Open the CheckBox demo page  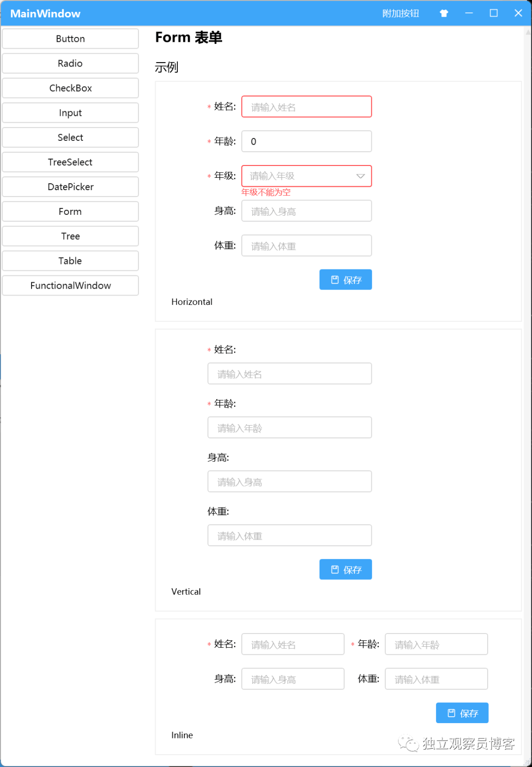[x=70, y=88]
